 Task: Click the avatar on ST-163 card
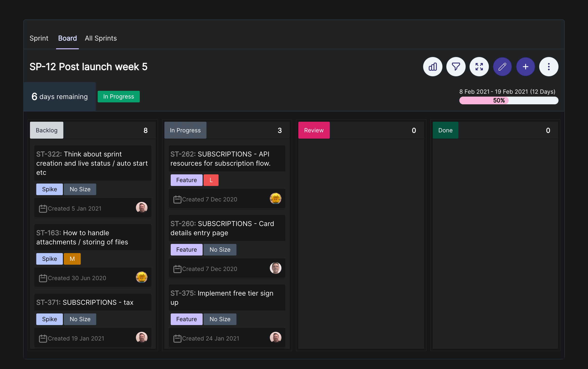(141, 277)
